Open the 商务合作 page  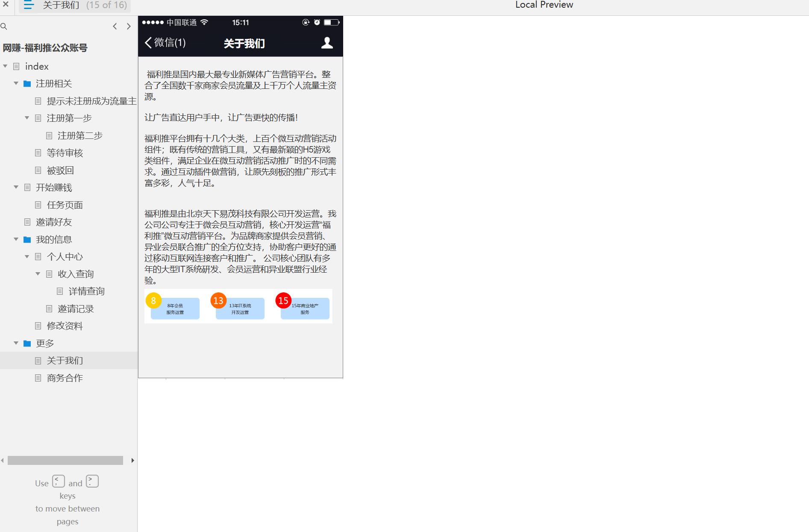pyautogui.click(x=65, y=378)
